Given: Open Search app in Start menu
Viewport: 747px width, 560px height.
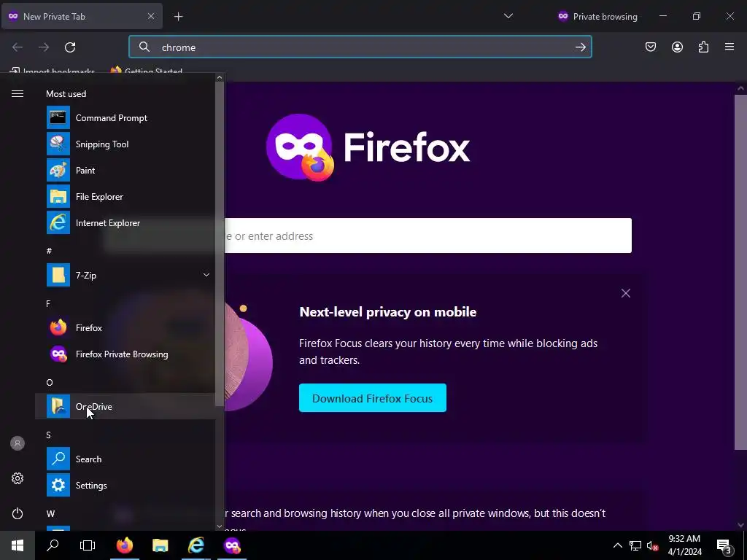Looking at the screenshot, I should coord(125,459).
